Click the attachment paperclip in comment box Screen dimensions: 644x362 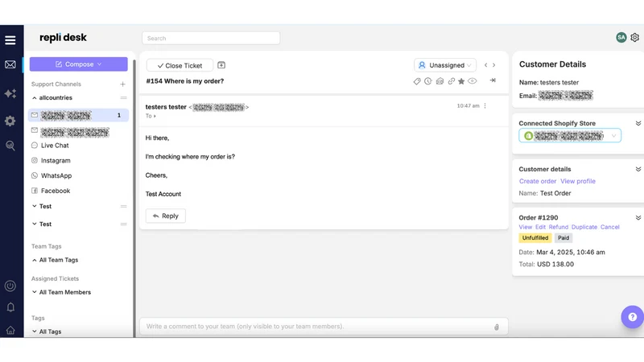[497, 327]
